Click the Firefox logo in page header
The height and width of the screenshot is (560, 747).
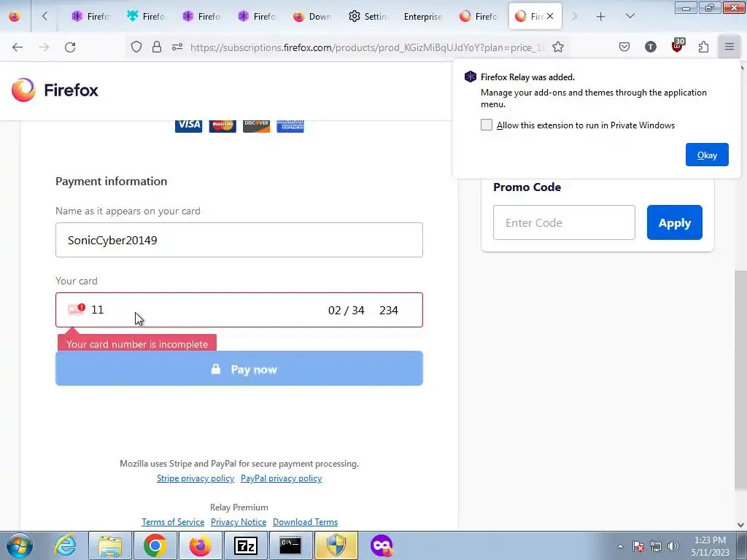coord(55,90)
